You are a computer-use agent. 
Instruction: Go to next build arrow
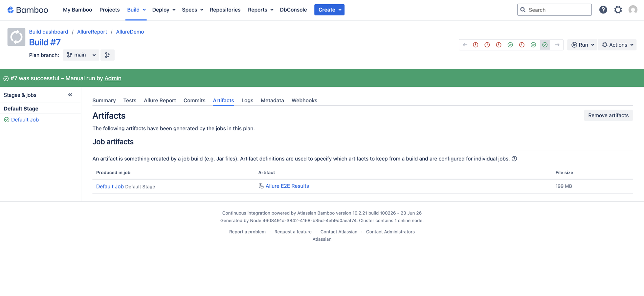(557, 45)
